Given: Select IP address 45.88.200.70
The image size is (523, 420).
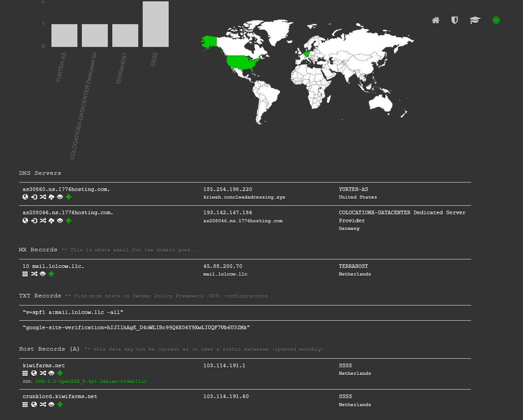Looking at the screenshot, I should coord(223,266).
